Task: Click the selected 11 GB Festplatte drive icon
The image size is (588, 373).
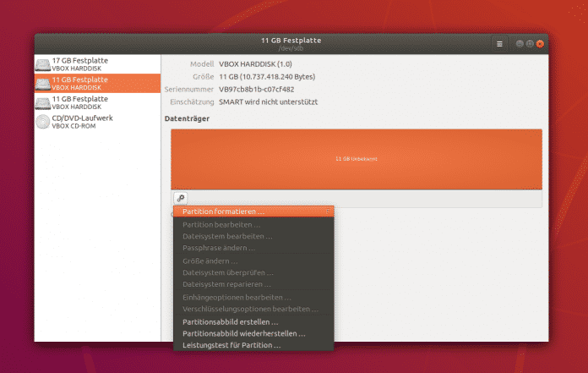Action: (43, 83)
